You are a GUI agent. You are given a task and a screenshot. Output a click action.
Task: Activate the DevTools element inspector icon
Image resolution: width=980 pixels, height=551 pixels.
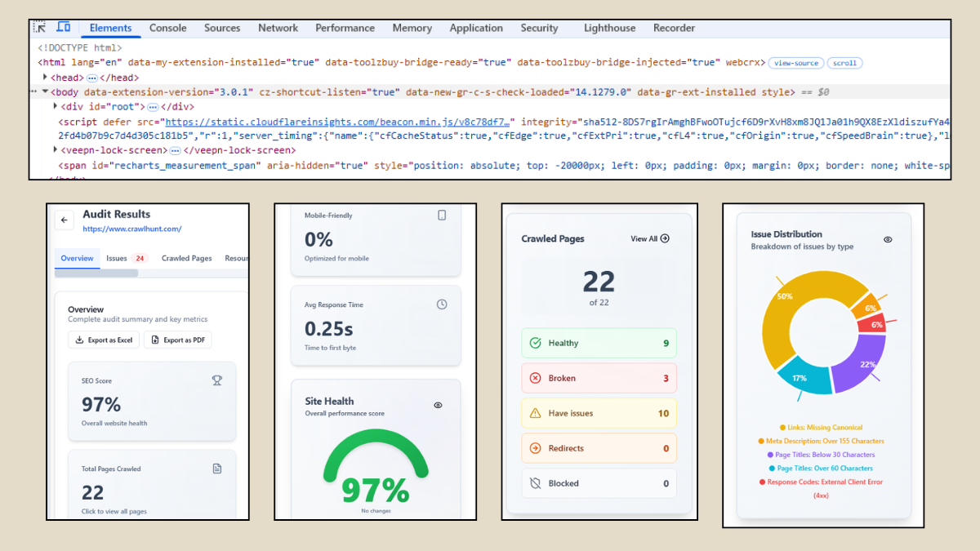[x=39, y=28]
